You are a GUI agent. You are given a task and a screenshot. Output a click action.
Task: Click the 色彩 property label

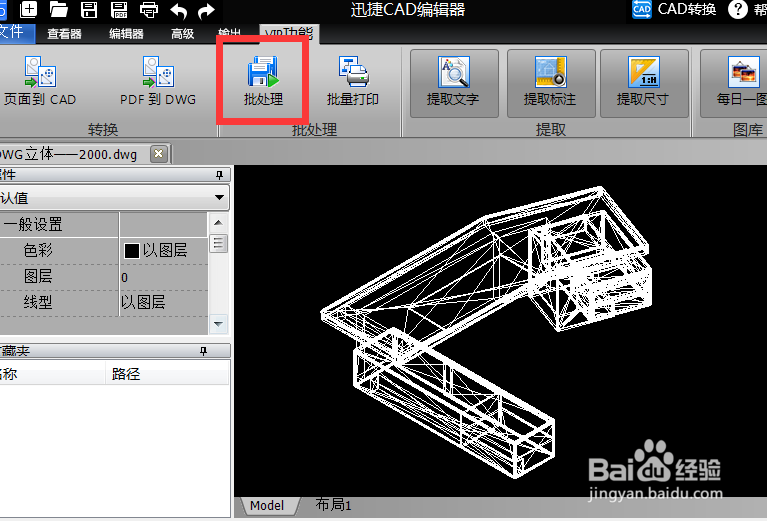point(38,250)
